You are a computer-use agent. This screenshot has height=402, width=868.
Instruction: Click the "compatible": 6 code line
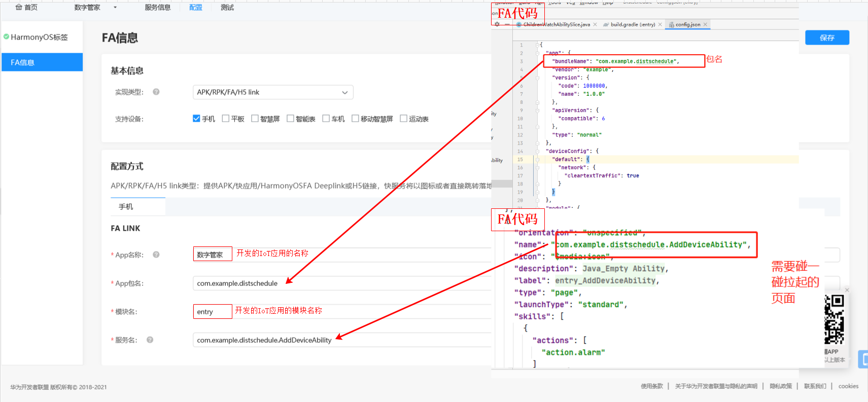pos(581,119)
